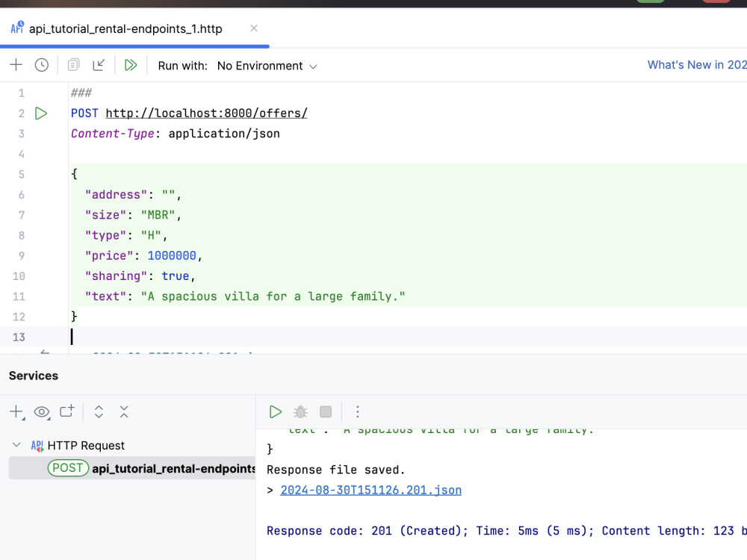Open services in new tab icon
Image resolution: width=747 pixels, height=560 pixels.
pyautogui.click(x=67, y=411)
